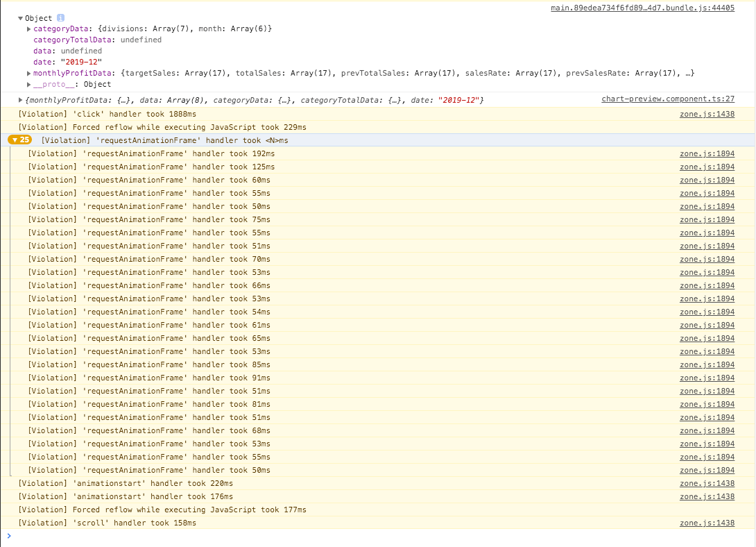
Task: Click the blue console prompt arrow
Action: click(8, 535)
